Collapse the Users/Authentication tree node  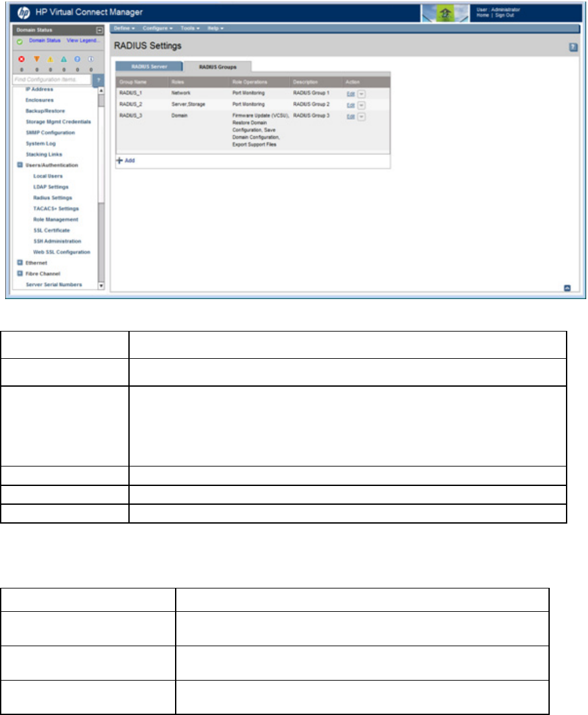tap(20, 165)
